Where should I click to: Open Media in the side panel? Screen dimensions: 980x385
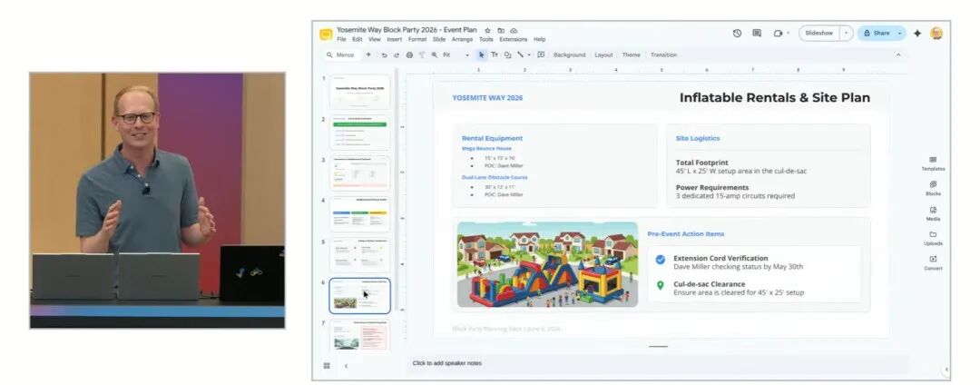coord(933,213)
